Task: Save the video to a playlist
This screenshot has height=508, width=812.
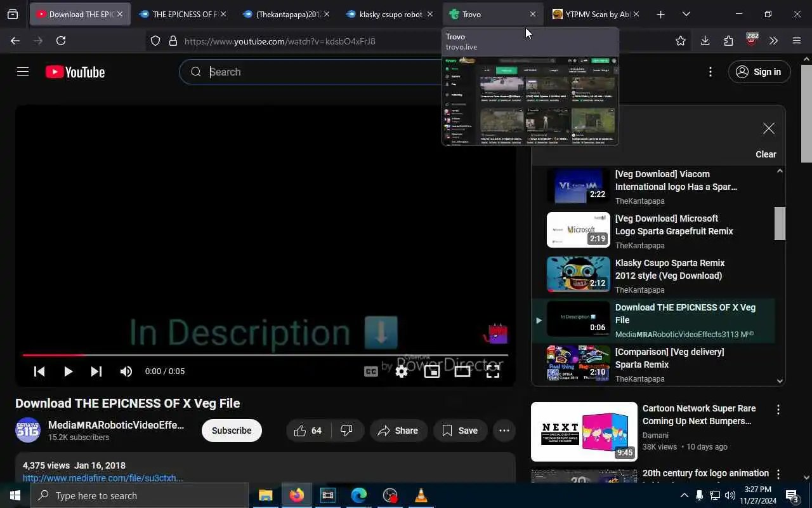Action: point(460,431)
